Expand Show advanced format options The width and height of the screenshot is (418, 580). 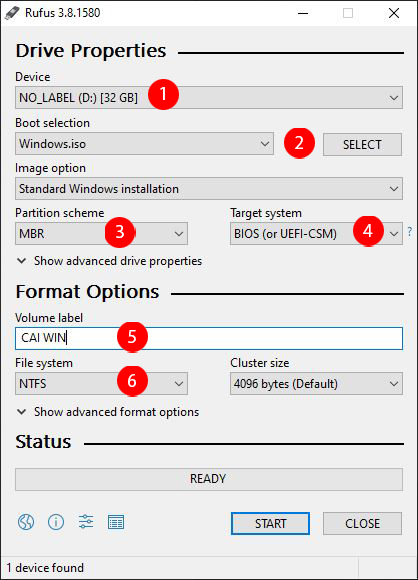click(x=108, y=412)
